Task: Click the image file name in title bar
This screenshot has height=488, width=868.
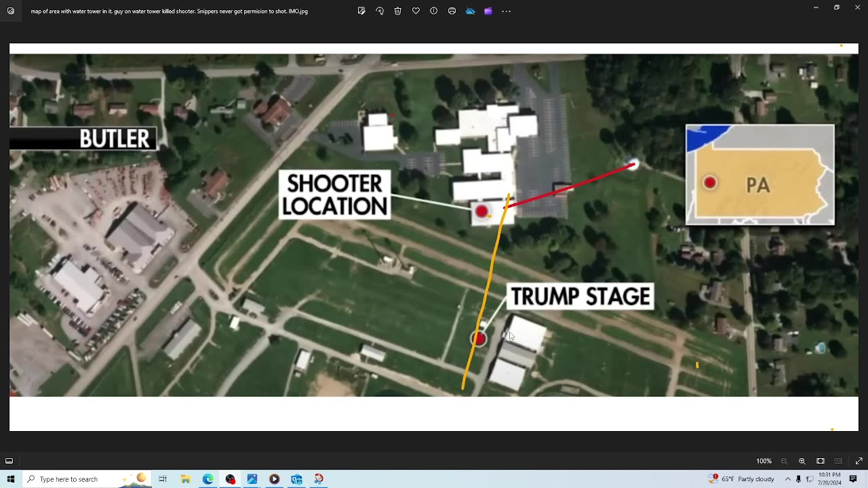Action: click(x=170, y=11)
